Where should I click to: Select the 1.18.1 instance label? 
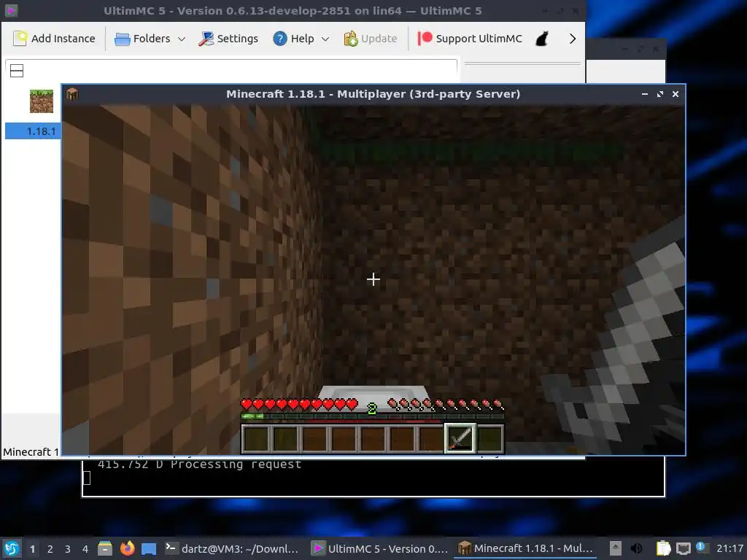pos(41,131)
